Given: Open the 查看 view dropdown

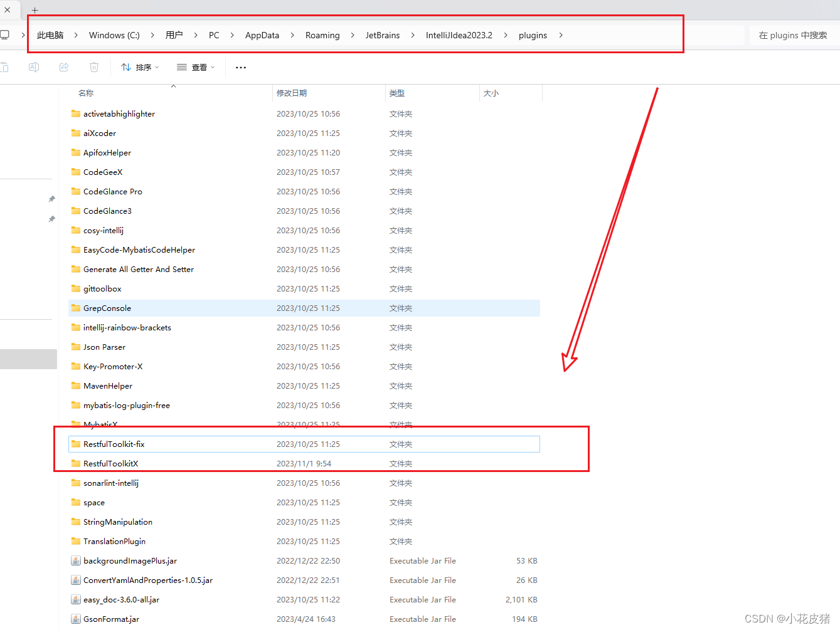Looking at the screenshot, I should pos(196,67).
